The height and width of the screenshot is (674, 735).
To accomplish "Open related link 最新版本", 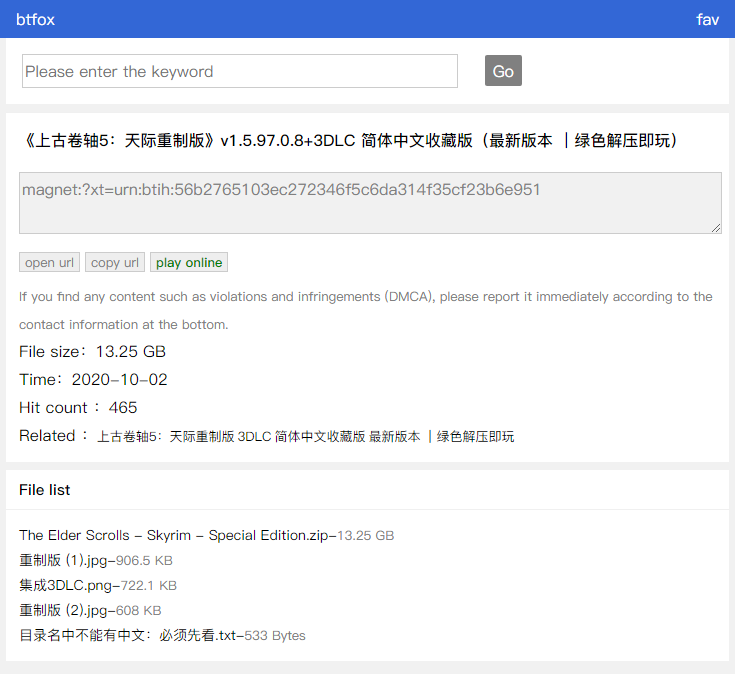I will (395, 436).
